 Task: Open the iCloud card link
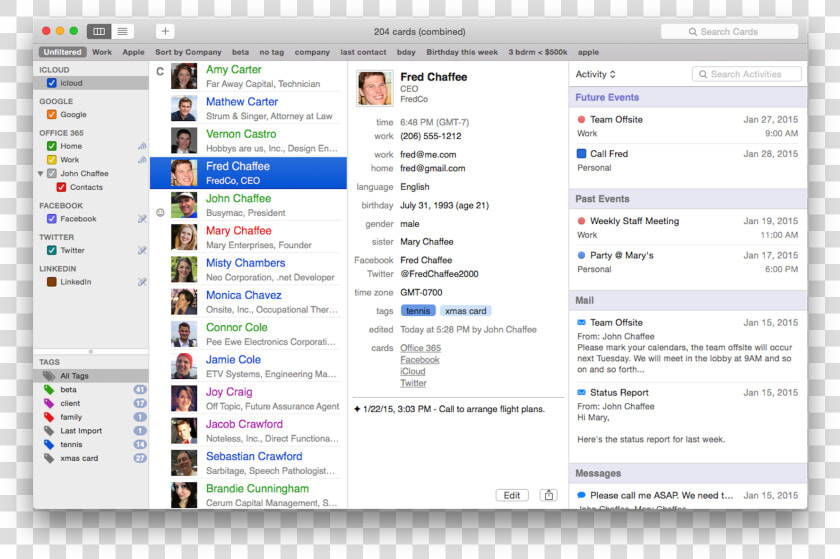tap(413, 371)
